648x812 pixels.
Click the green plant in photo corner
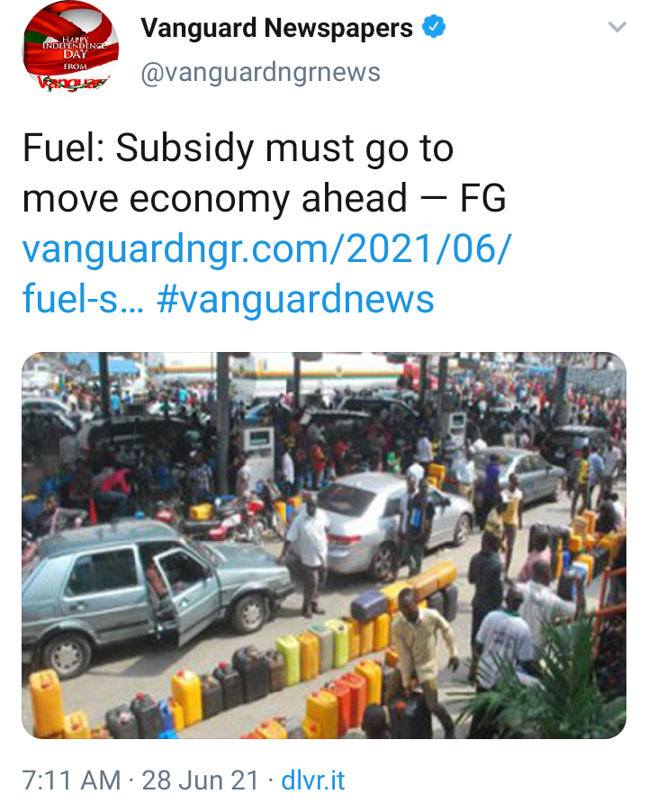(549, 683)
